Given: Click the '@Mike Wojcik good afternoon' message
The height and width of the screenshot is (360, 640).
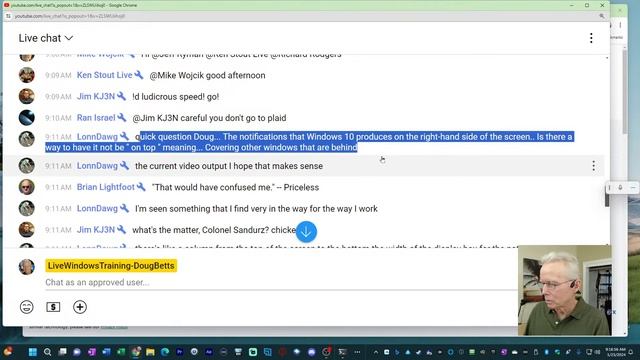Looking at the screenshot, I should click(207, 76).
